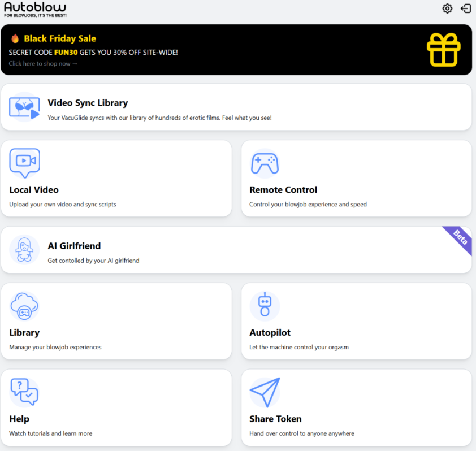Follow the "Click here to shop now" link
476x451 pixels.
43,64
